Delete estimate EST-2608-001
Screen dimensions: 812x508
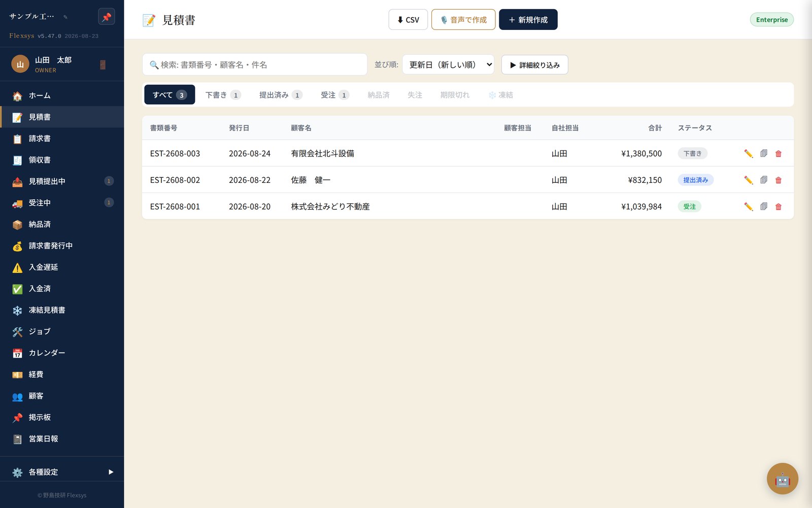pos(778,206)
